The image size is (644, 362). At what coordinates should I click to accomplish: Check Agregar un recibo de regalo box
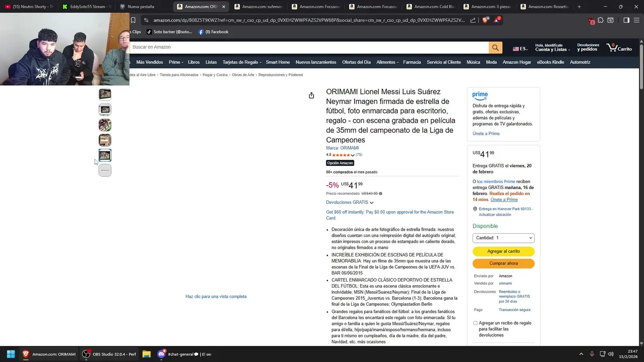[x=475, y=323]
